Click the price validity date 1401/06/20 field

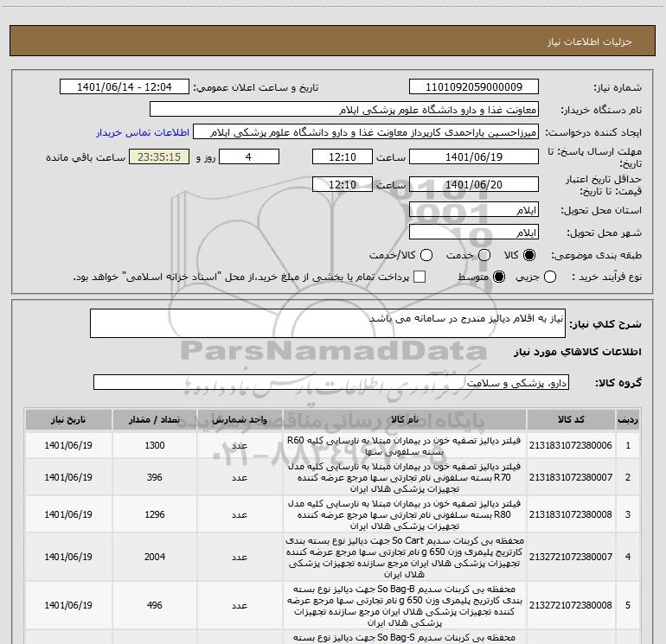coord(474,185)
